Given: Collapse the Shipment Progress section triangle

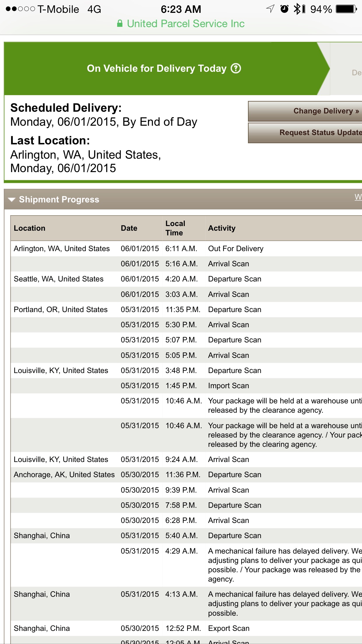Looking at the screenshot, I should click(12, 200).
